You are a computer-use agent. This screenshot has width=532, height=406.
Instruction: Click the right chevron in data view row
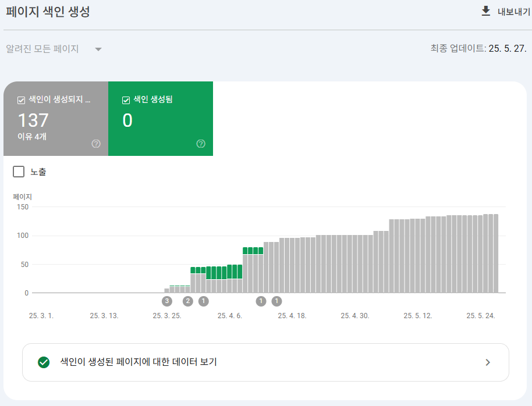pos(488,362)
